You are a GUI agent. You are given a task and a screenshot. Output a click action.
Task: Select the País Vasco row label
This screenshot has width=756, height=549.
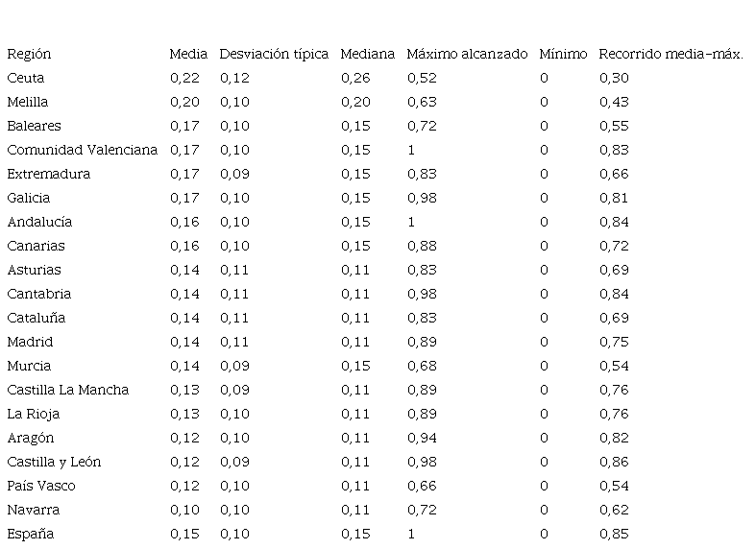[x=41, y=487]
